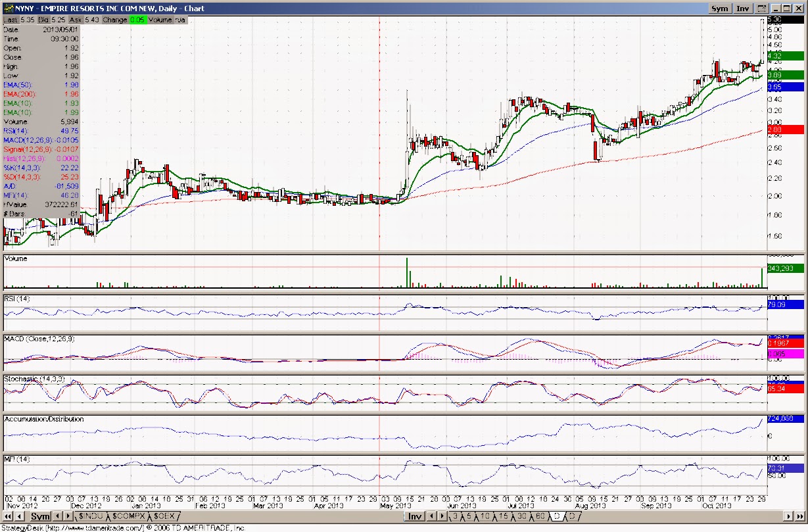Viewport: 808px width, 532px height.
Task: Click the Volume panel label
Action: [x=16, y=258]
